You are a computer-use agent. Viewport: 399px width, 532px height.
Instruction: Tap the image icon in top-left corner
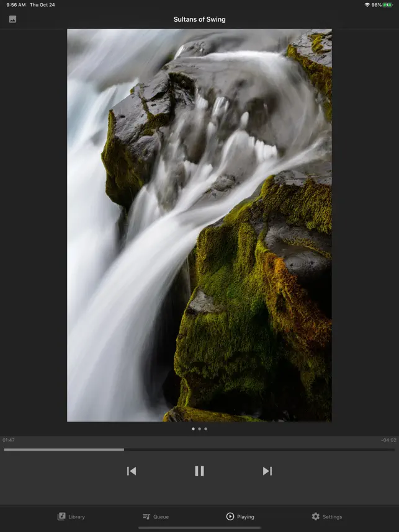click(12, 19)
